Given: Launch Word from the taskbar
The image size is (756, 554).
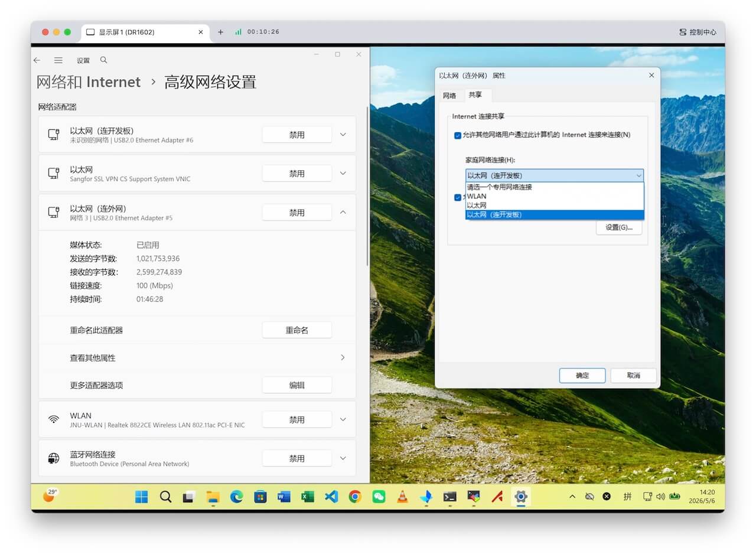Looking at the screenshot, I should click(x=284, y=497).
